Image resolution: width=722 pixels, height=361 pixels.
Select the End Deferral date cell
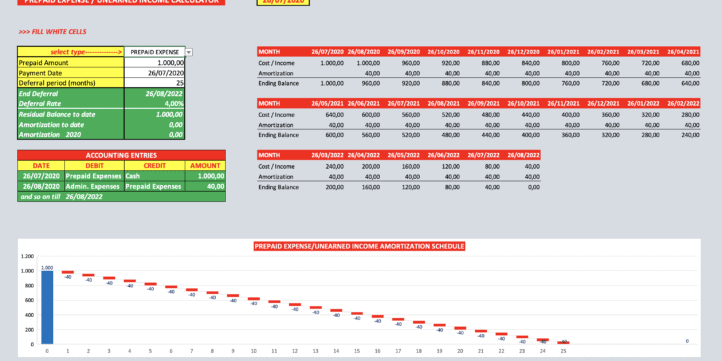click(154, 93)
